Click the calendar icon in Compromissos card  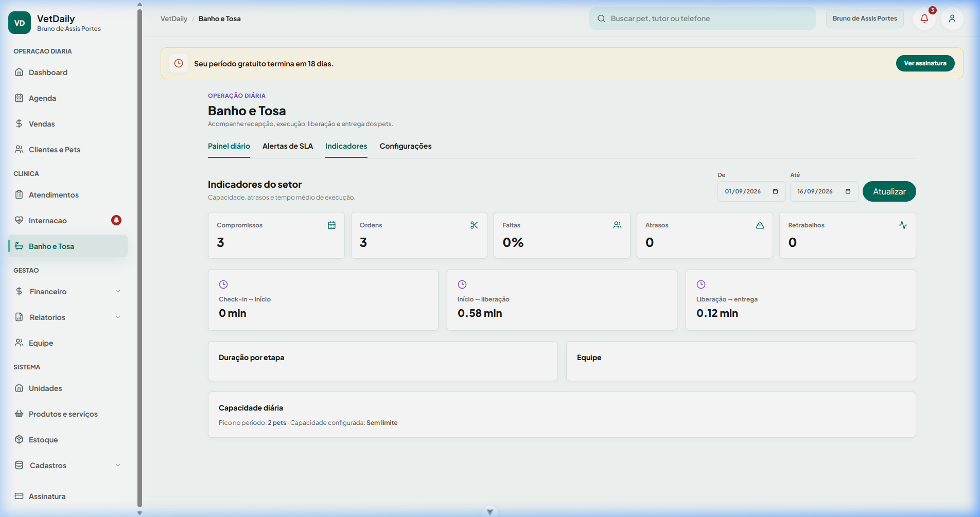coord(332,225)
